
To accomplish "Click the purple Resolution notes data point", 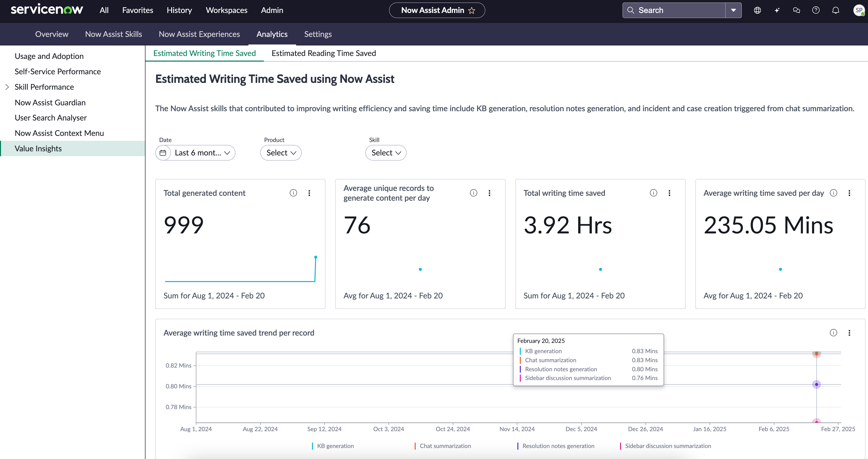I will pos(816,384).
